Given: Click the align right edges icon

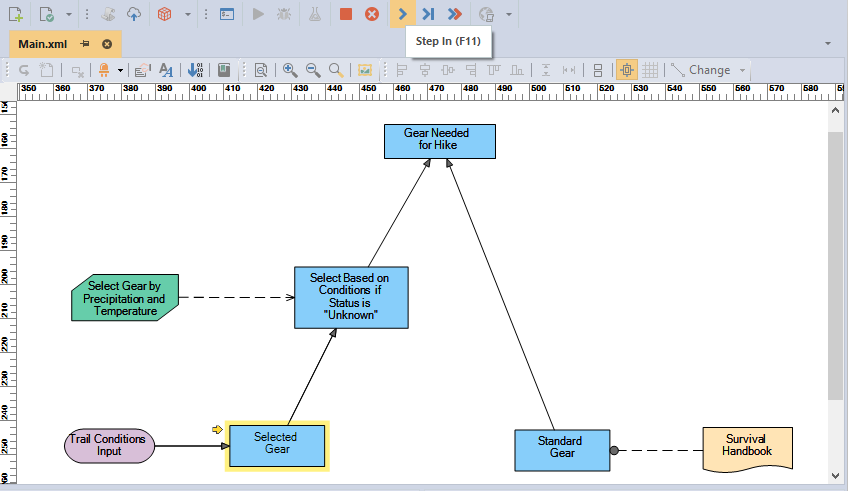Looking at the screenshot, I should (471, 70).
